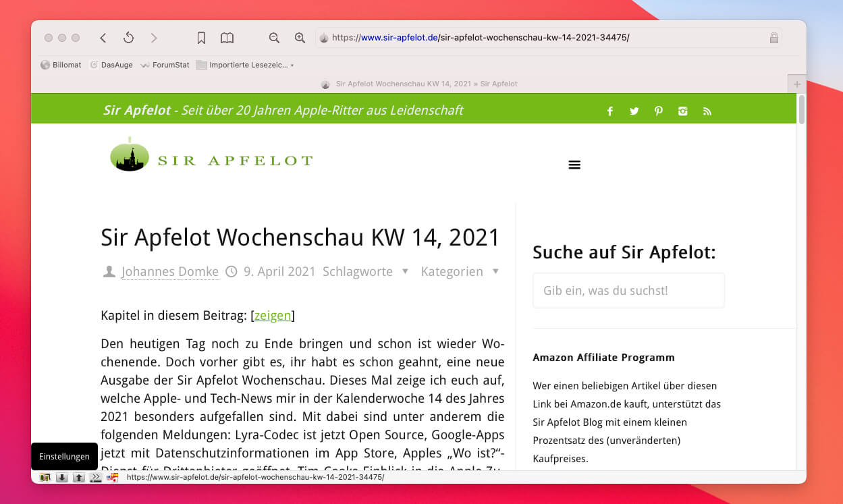Reload the page with the circular arrow
Viewport: 843px width, 504px height.
(x=128, y=38)
